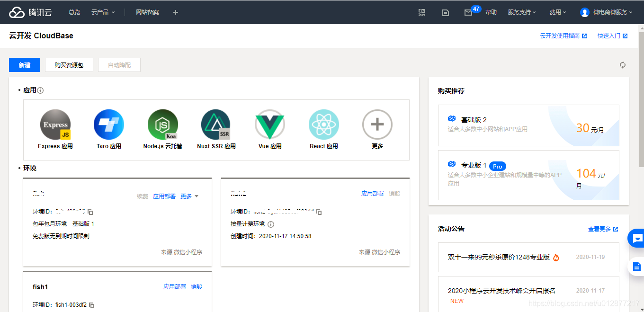This screenshot has height=312, width=644.
Task: Click the 基础版 2 package icon
Action: [452, 119]
